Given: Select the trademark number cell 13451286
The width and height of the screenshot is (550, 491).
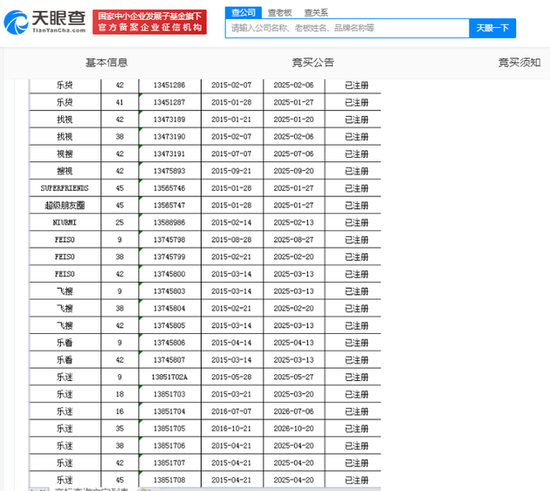Looking at the screenshot, I should 170,85.
